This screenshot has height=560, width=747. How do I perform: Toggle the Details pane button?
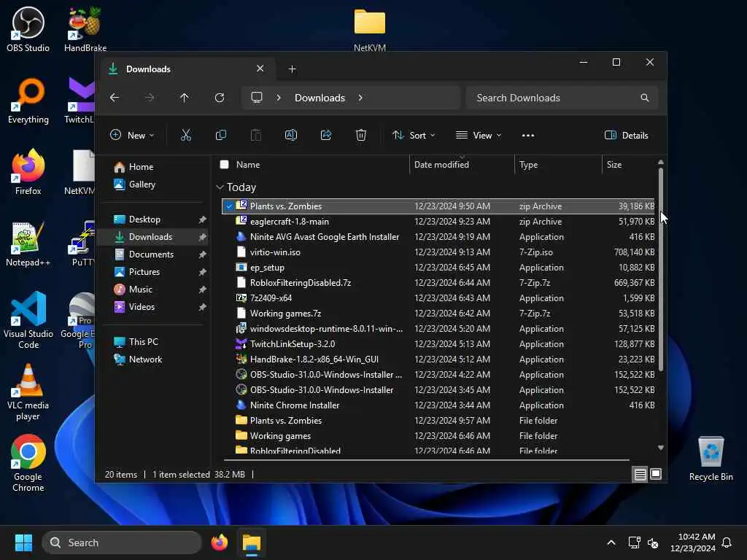click(x=626, y=135)
